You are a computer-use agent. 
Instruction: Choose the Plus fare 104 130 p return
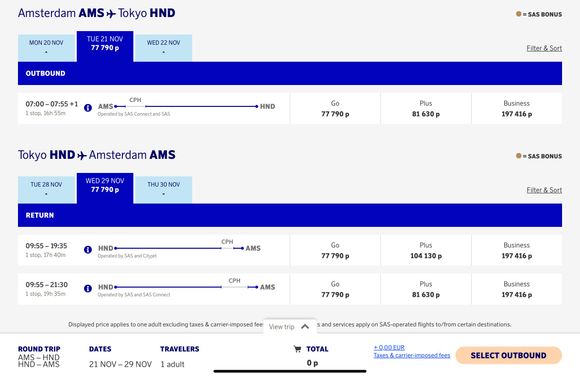pos(426,250)
